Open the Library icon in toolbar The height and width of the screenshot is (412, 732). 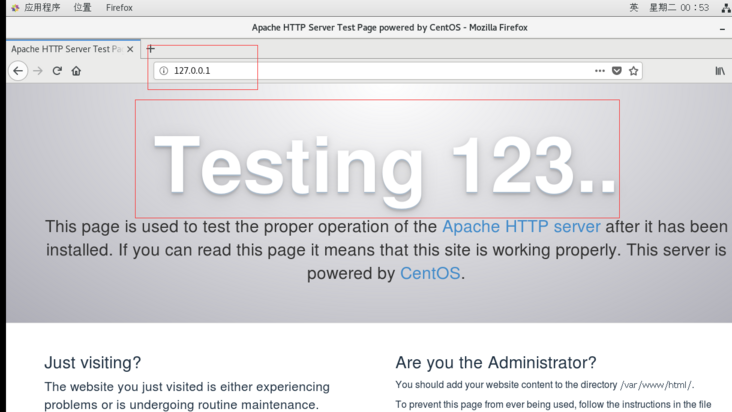(720, 71)
